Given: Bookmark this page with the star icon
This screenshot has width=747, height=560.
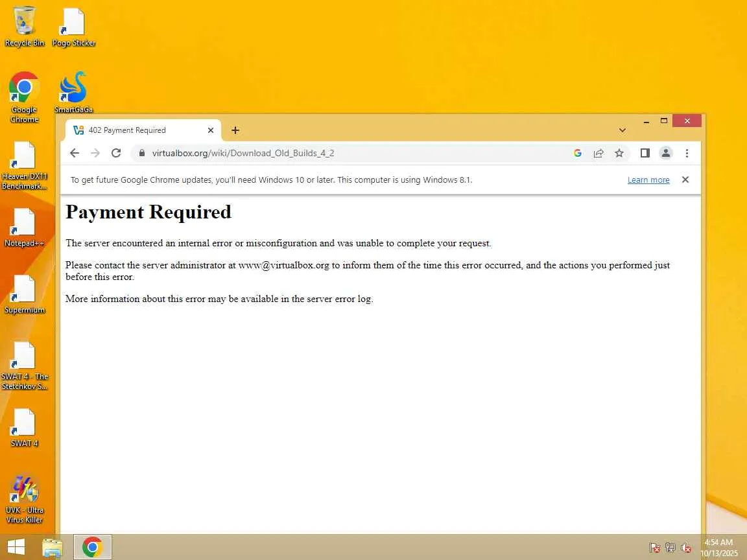Looking at the screenshot, I should coord(619,153).
